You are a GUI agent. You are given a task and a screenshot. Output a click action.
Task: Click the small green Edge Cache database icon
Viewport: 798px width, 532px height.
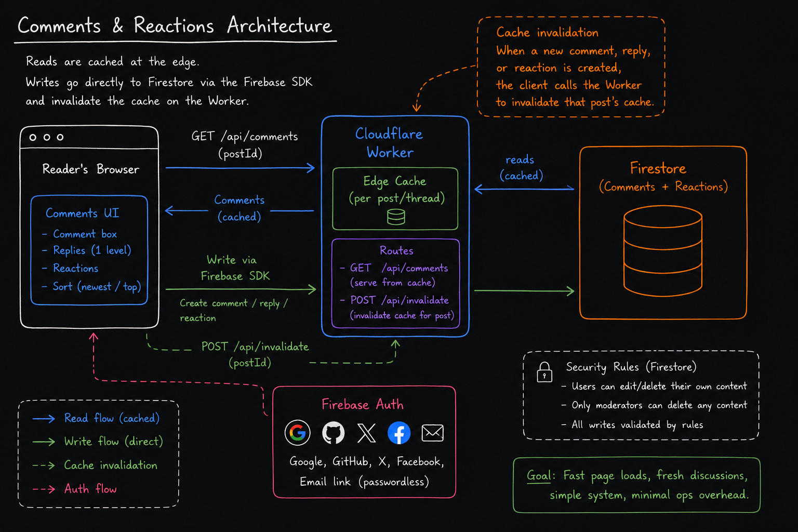click(396, 217)
